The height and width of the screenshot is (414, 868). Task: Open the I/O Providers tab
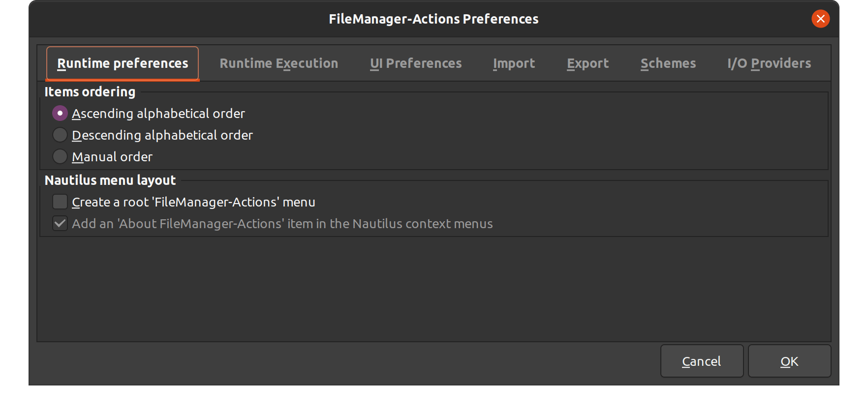tap(769, 63)
